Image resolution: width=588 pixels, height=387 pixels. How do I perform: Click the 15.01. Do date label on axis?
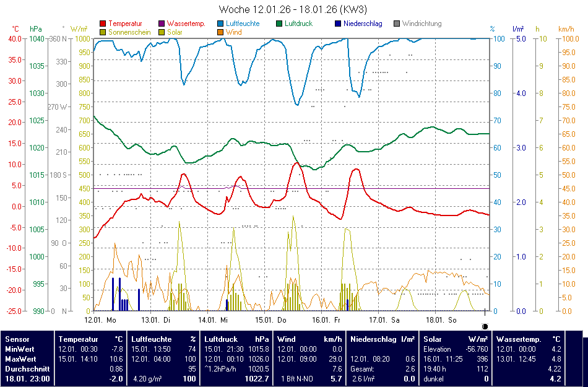pyautogui.click(x=273, y=320)
